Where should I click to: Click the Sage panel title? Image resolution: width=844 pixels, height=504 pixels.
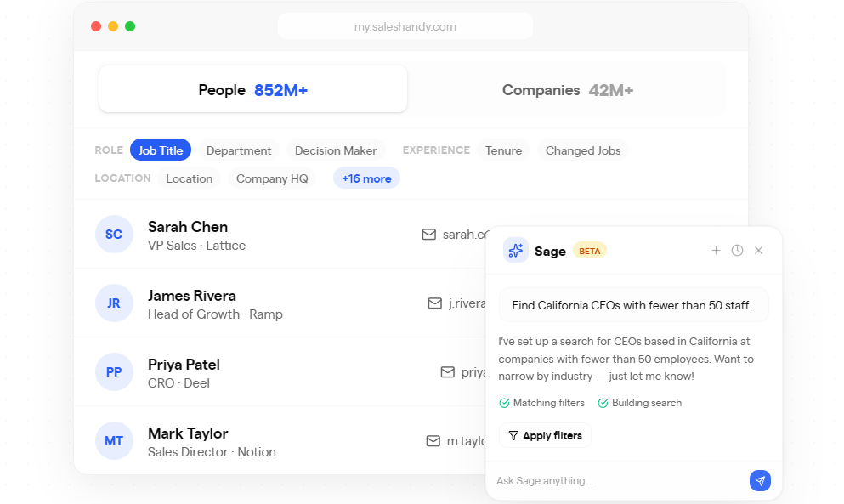coord(550,251)
